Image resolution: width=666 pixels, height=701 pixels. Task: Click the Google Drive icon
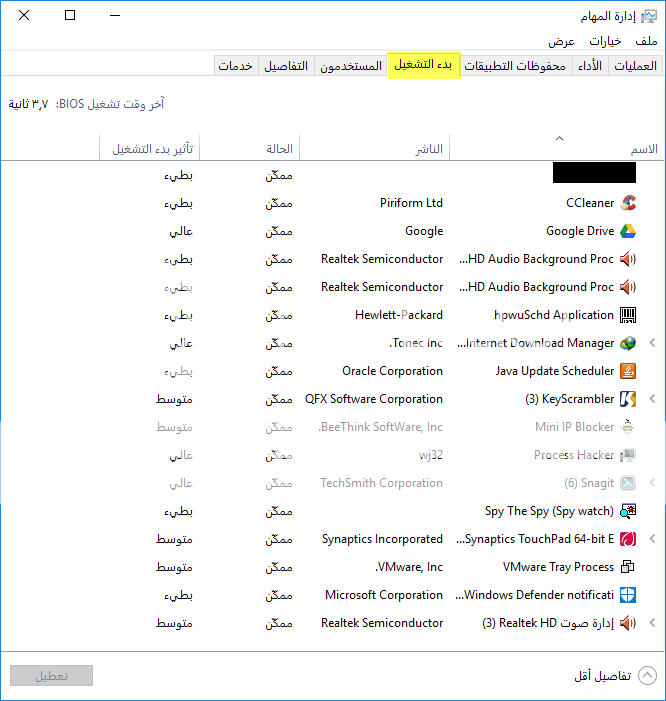click(628, 231)
